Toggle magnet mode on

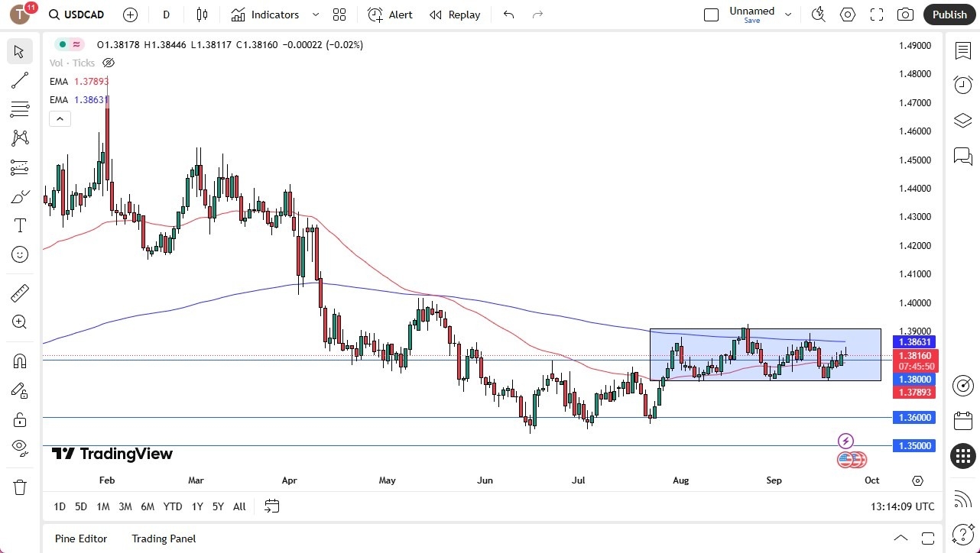point(20,361)
